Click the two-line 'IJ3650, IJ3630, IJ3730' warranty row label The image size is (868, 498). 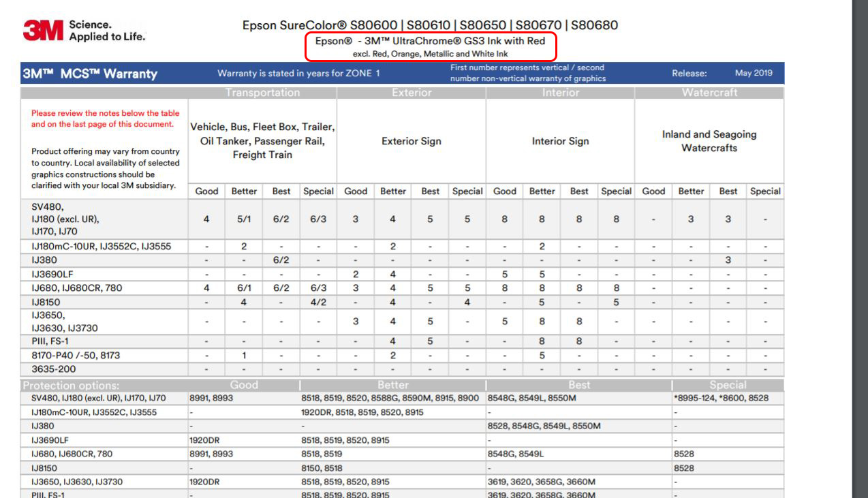click(65, 322)
